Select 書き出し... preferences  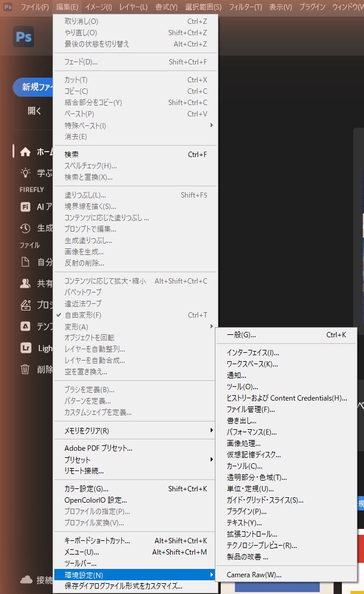286,421
